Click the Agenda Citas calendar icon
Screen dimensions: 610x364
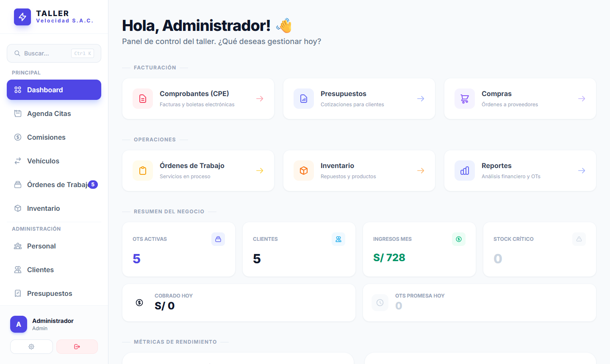point(18,113)
